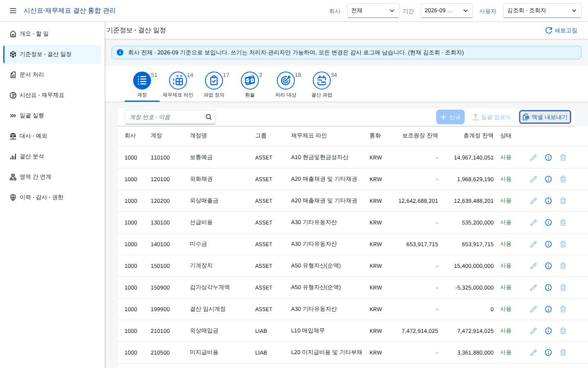The width and height of the screenshot is (588, 368).
Task: Edit the 선급비용 account row
Action: [534, 222]
